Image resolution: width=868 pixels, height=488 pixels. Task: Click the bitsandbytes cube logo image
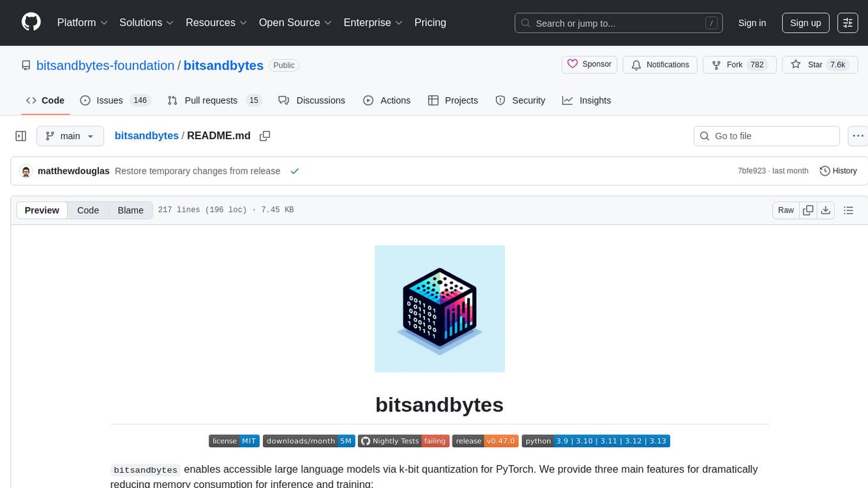click(440, 309)
